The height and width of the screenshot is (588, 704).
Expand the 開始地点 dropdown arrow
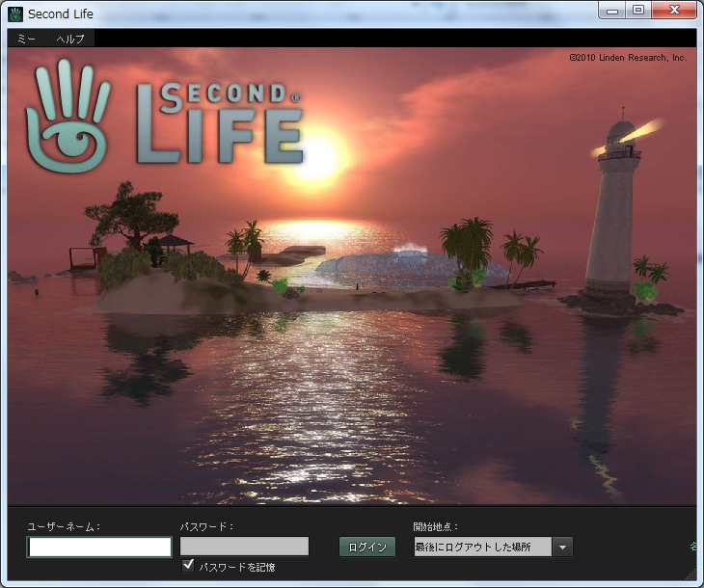click(562, 547)
